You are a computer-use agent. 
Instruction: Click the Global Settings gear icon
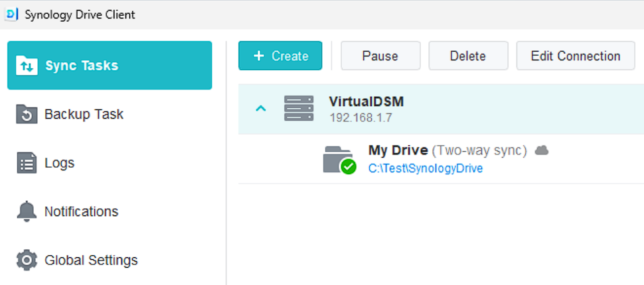(27, 260)
